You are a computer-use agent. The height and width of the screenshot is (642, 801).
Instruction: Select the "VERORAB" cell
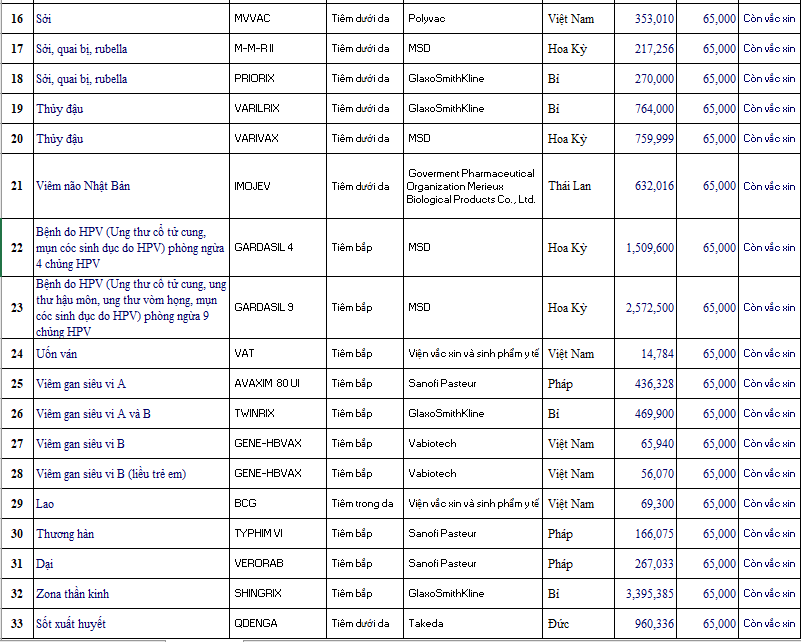(278, 564)
